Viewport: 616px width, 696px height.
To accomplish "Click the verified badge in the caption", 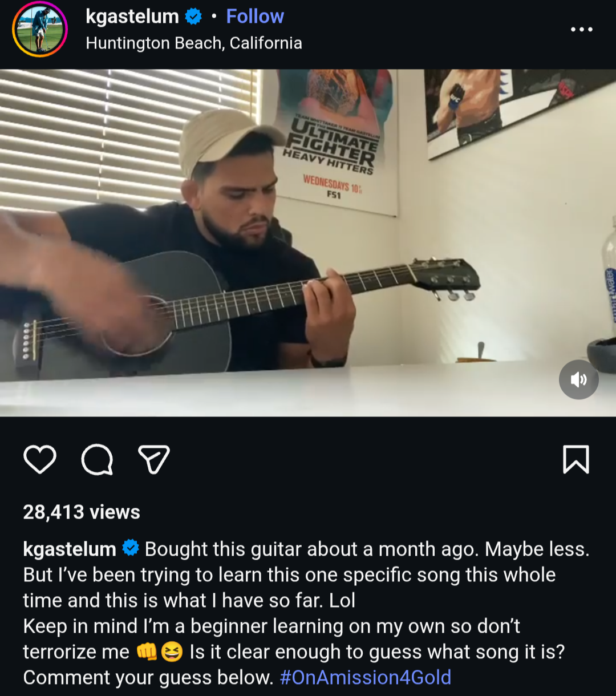I will (131, 548).
